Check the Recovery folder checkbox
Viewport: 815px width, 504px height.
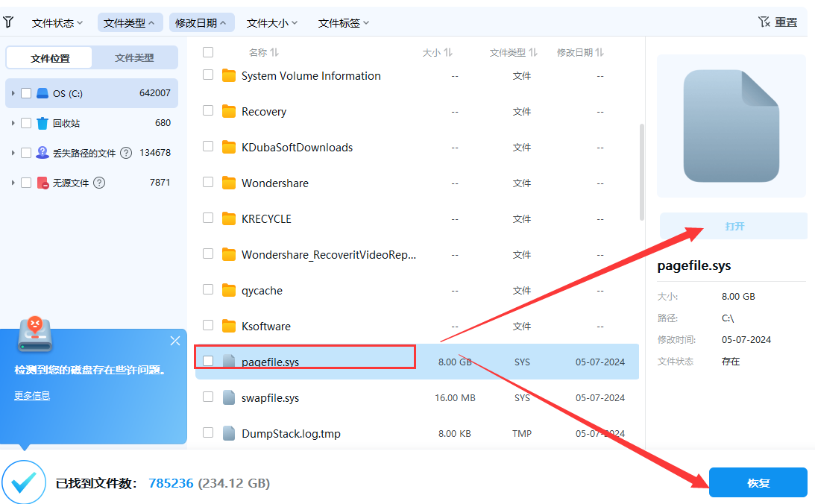click(x=207, y=111)
